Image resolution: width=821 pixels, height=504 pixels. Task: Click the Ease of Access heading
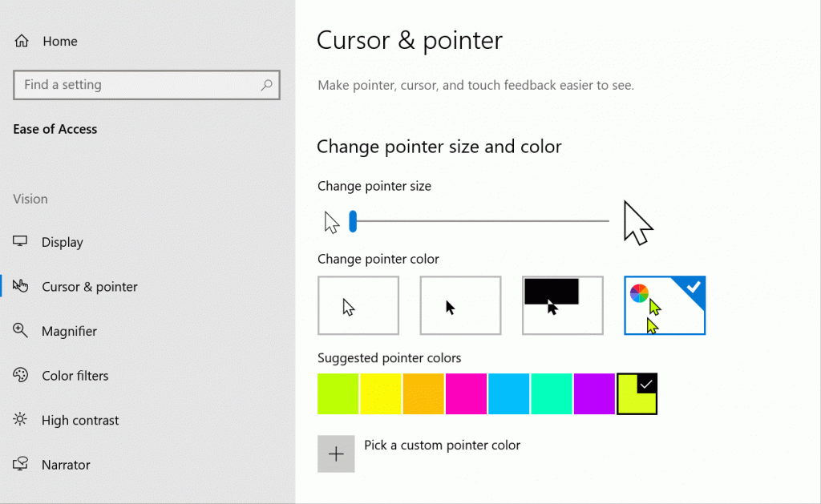(55, 129)
